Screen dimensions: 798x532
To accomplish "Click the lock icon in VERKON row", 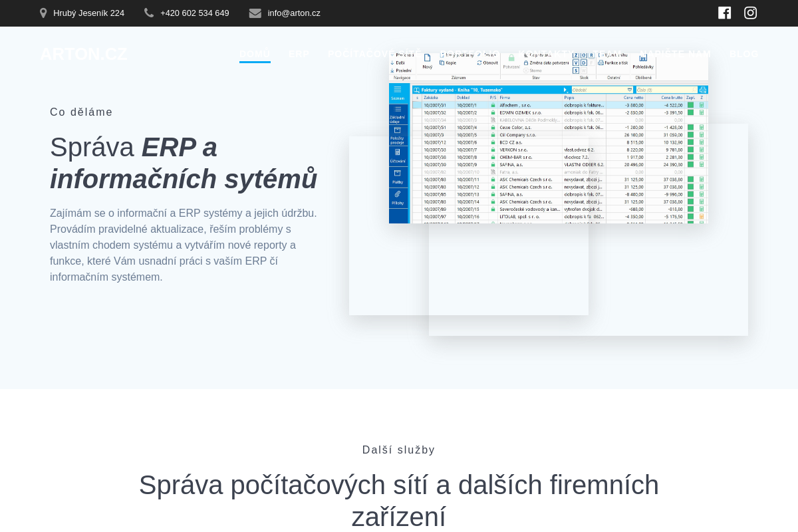I will point(493,150).
